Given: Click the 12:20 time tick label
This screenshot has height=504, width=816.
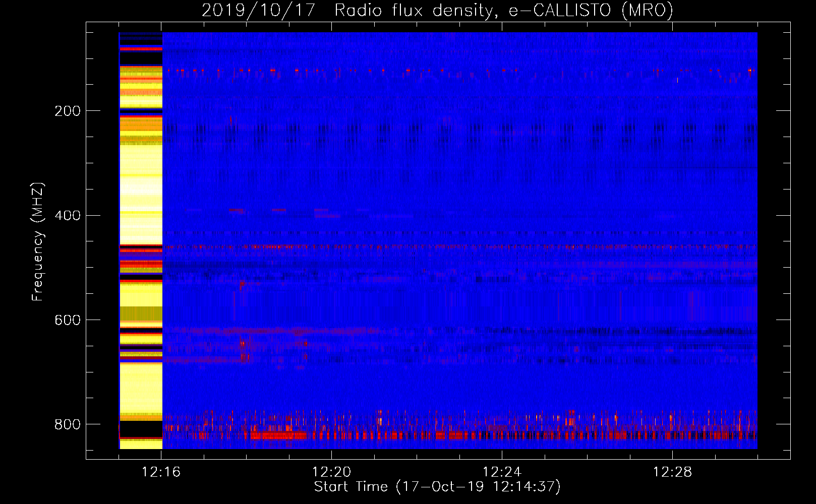Looking at the screenshot, I should click(x=332, y=472).
